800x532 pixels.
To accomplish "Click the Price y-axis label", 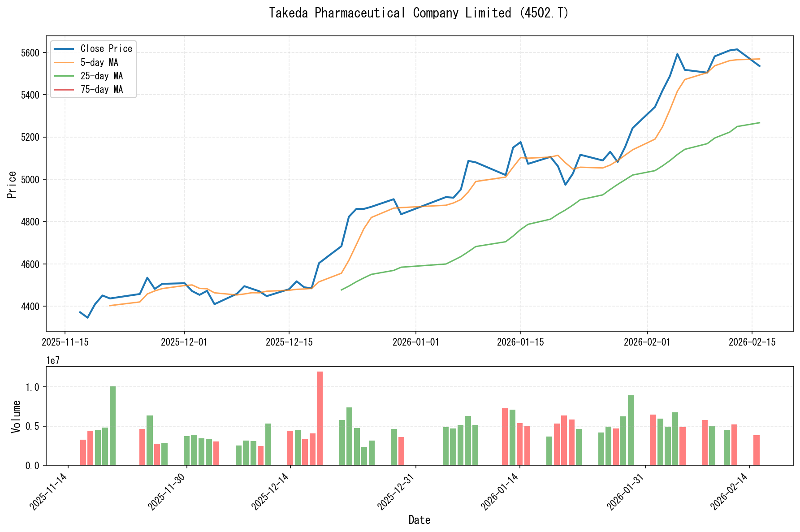I will (x=12, y=184).
